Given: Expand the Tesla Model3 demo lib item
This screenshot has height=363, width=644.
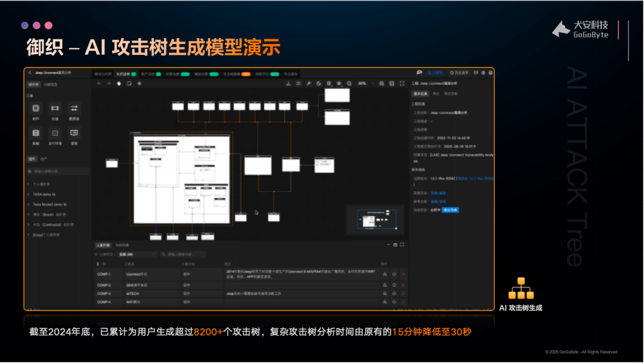Looking at the screenshot, I should [29, 204].
